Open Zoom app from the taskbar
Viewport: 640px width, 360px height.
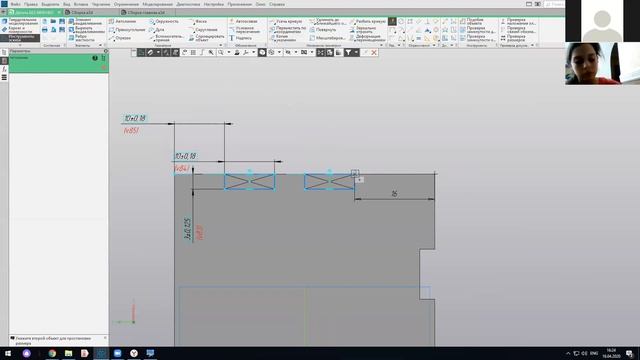(x=118, y=353)
